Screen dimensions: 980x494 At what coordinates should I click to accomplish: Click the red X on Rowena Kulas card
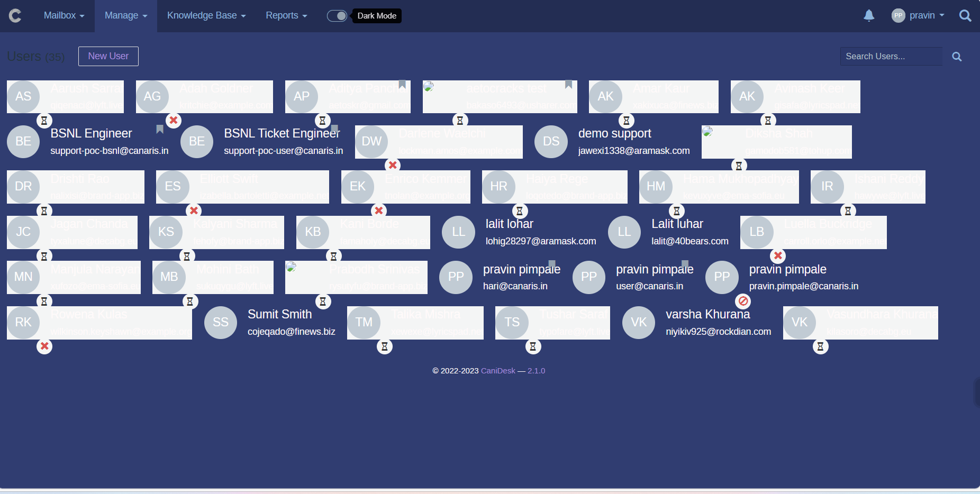pyautogui.click(x=44, y=346)
